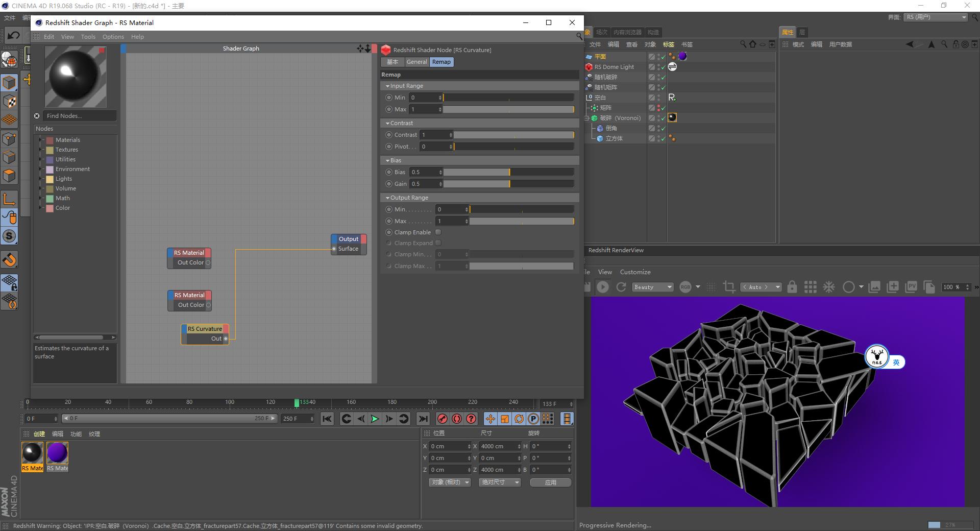Open the Beauty AOV dropdown in RenderView
Viewport: 980px width, 531px height.
point(652,287)
